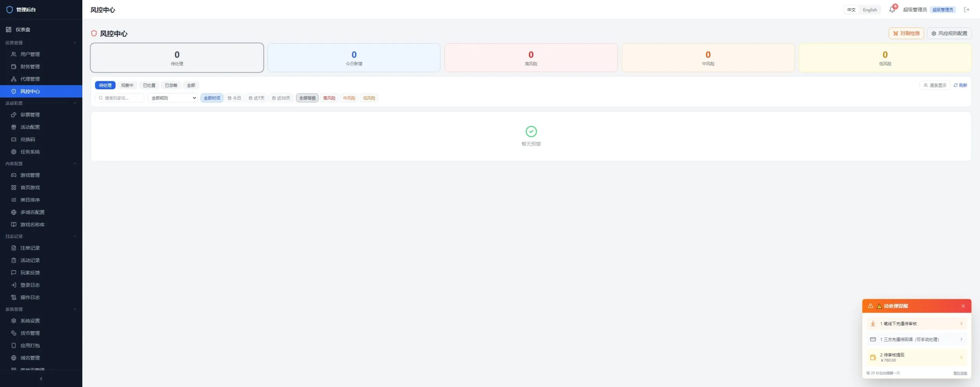Filter alerts by 近7天 range

[256, 98]
